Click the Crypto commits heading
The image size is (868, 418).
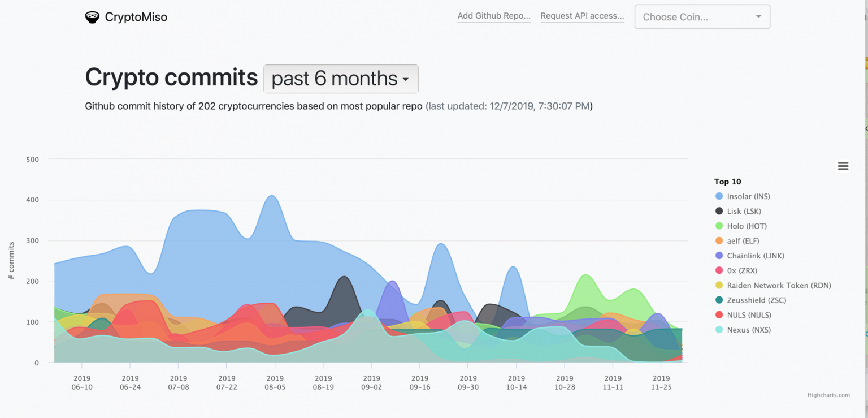coord(171,77)
